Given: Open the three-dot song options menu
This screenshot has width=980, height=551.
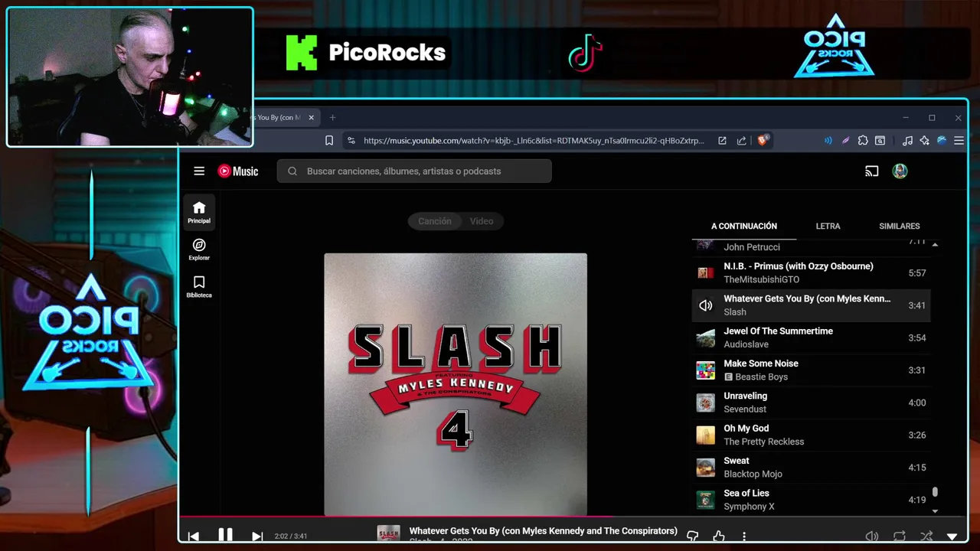Looking at the screenshot, I should point(744,536).
